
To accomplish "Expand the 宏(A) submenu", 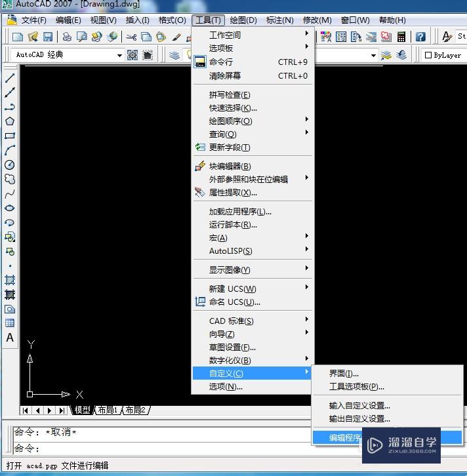I will (253, 237).
